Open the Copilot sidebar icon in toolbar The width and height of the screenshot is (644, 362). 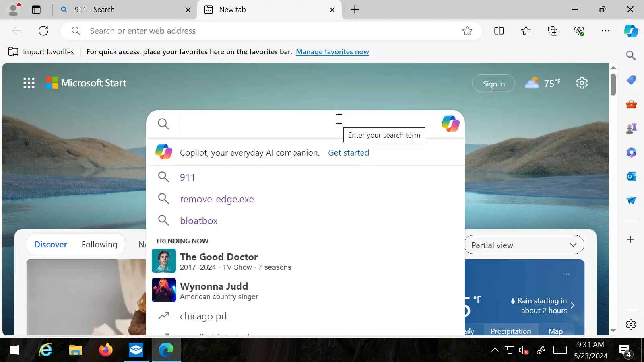[631, 31]
